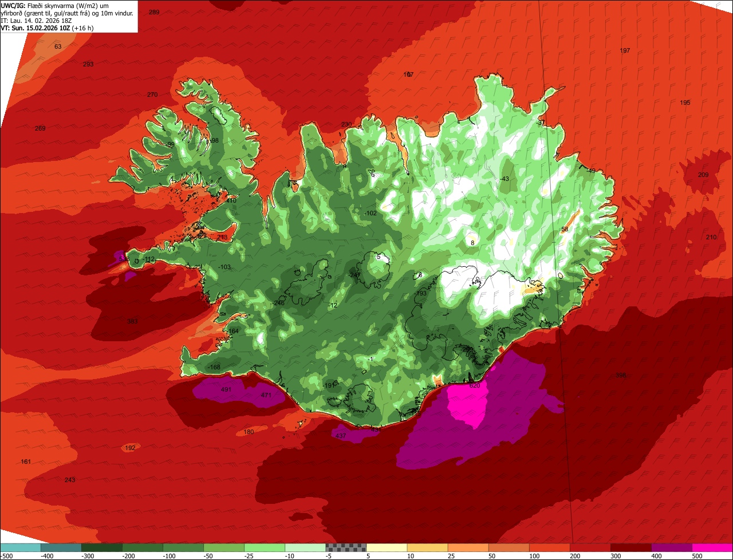This screenshot has width=733, height=560.
Task: Click the value -1 in south Iceland
Action: 371,359
